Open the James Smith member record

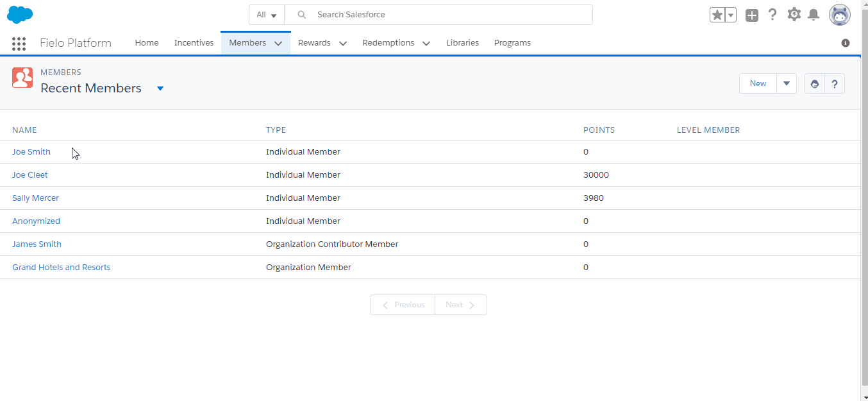37,244
